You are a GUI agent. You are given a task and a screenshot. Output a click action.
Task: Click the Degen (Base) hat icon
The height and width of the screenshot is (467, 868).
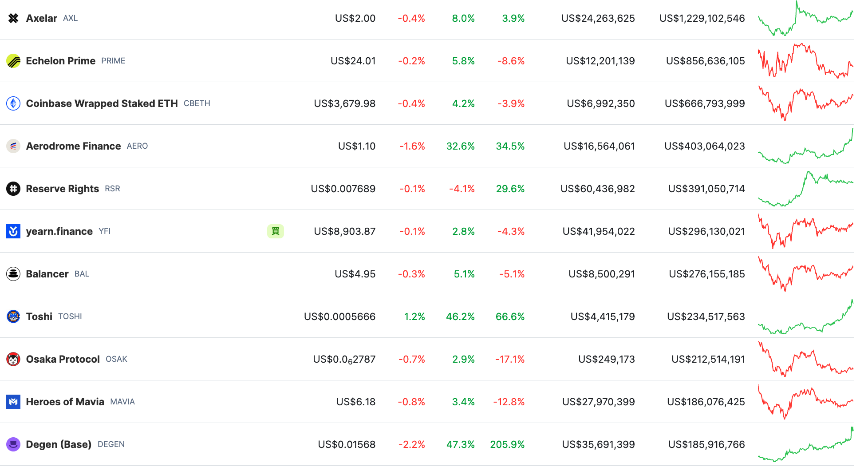[x=13, y=444]
